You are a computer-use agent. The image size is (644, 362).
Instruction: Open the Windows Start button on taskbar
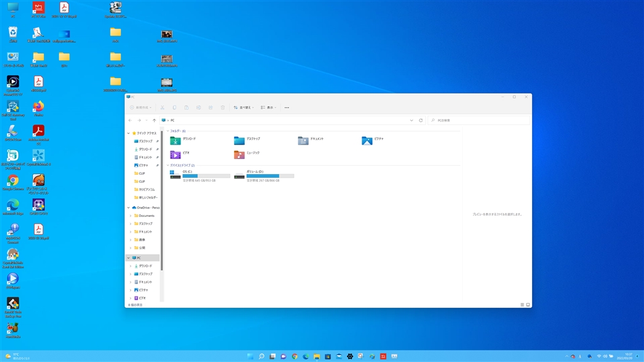point(250,356)
